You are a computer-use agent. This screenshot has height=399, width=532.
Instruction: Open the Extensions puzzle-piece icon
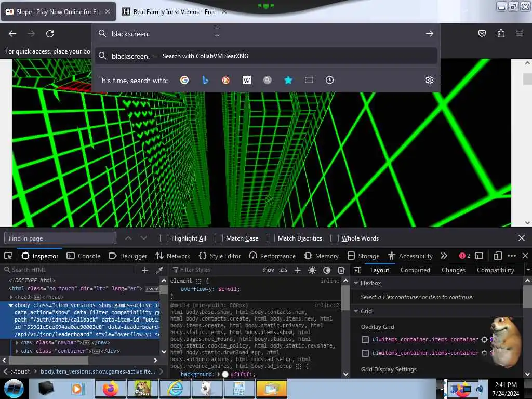pyautogui.click(x=501, y=33)
